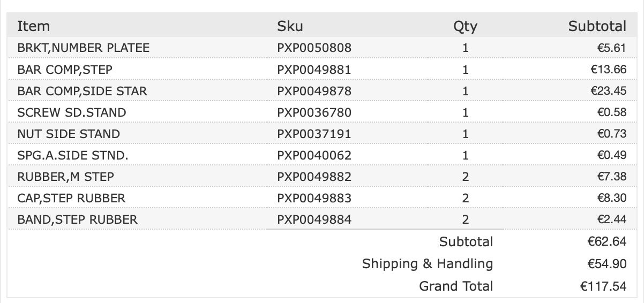Click the Qty column header

coord(465,26)
